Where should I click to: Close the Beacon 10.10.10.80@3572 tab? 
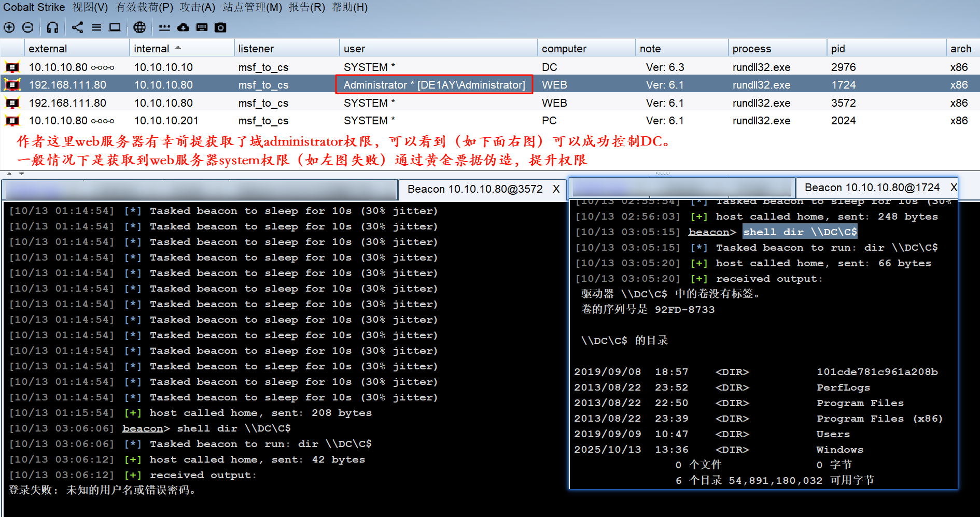(x=556, y=189)
